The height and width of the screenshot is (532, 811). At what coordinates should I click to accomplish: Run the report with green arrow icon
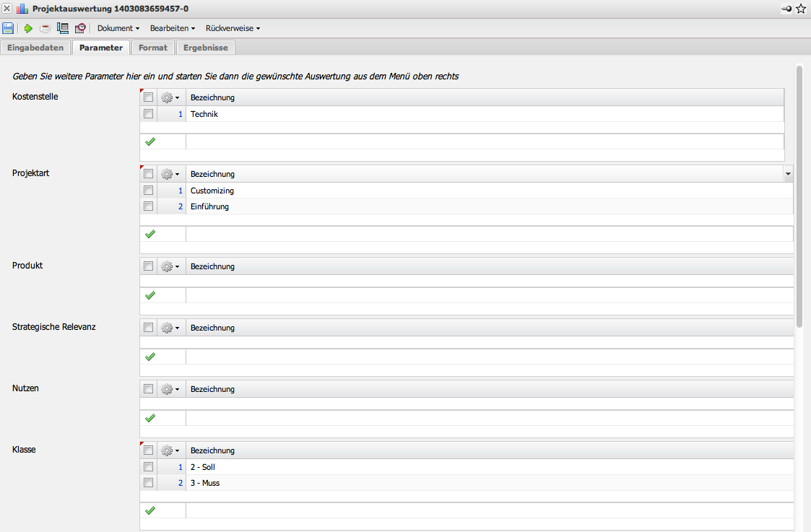click(28, 28)
